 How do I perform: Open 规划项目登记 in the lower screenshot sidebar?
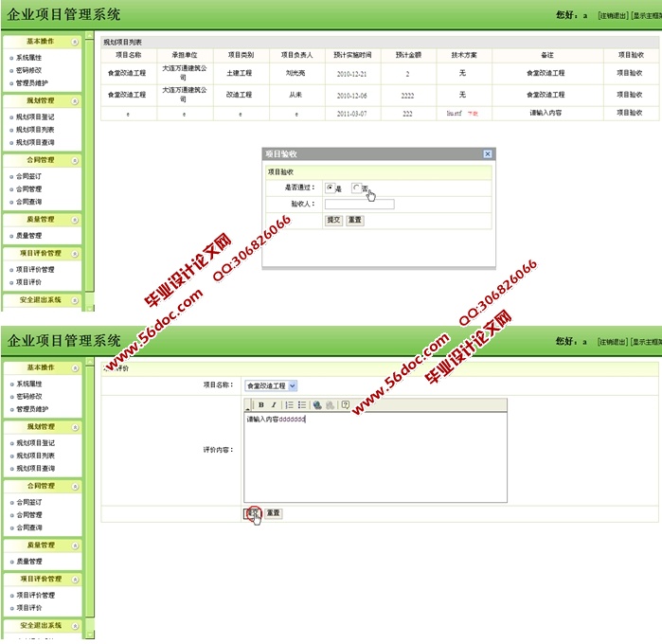35,443
